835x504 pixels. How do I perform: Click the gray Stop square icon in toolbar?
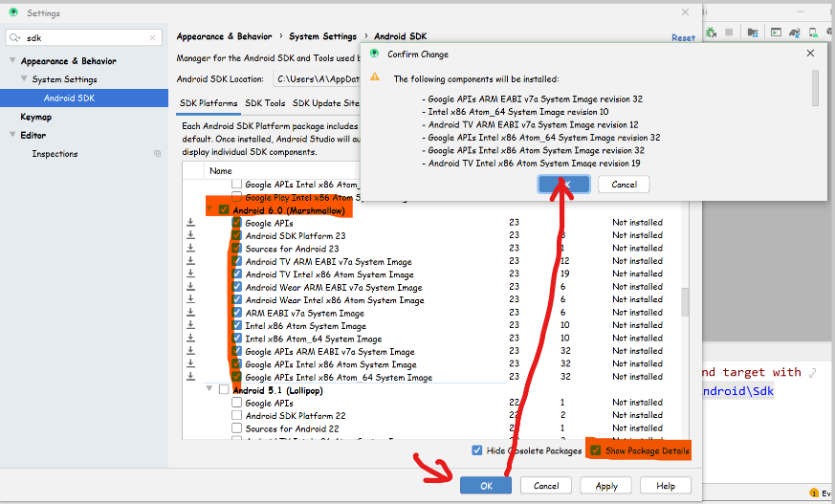click(729, 33)
